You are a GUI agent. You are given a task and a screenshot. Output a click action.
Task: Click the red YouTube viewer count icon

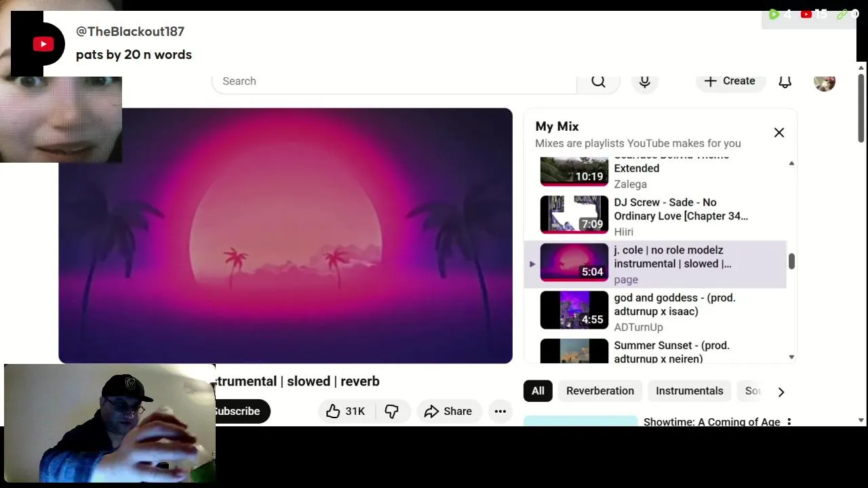click(806, 14)
